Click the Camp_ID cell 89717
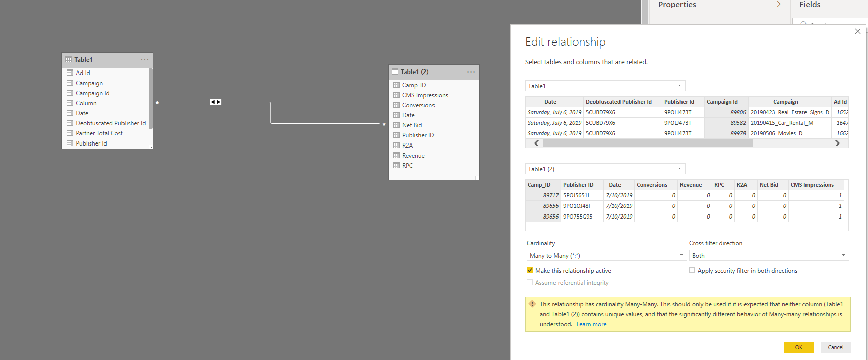 pyautogui.click(x=543, y=195)
